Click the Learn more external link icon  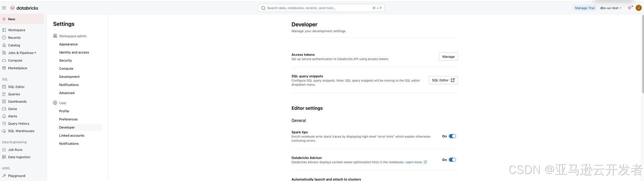pyautogui.click(x=425, y=162)
